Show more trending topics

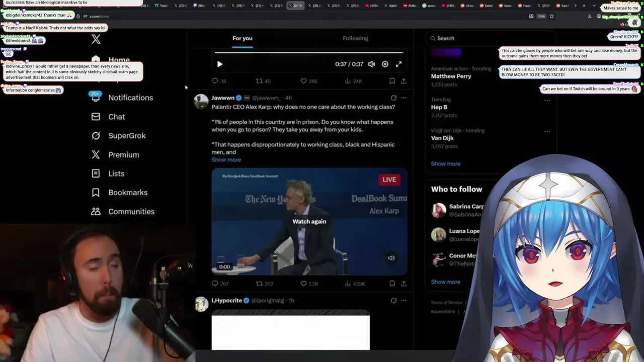tap(446, 164)
